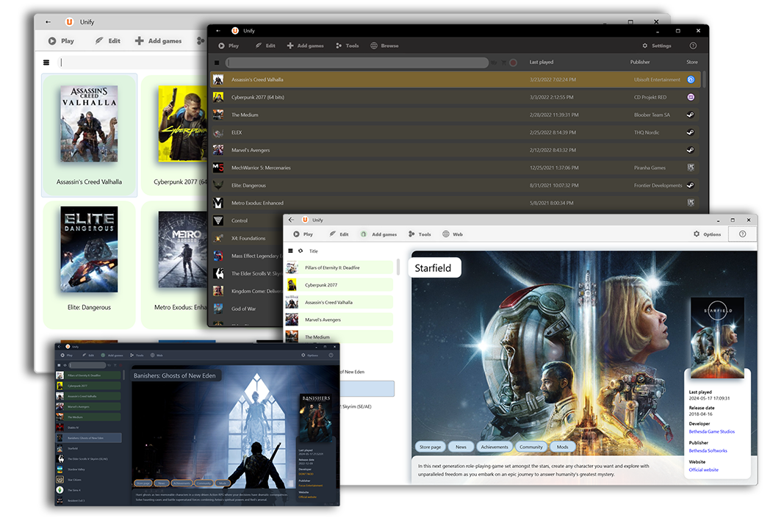Click the Epic icon on Metro Exodus: Enhanced row

(x=691, y=203)
